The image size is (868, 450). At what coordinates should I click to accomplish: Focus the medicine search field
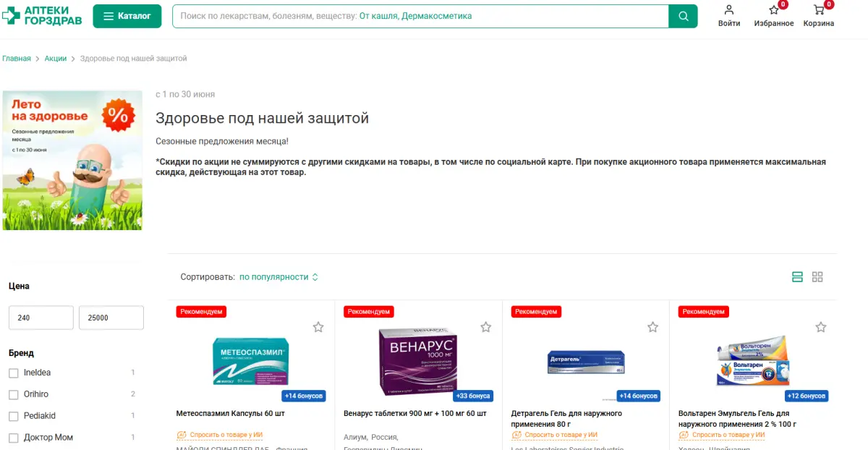click(x=420, y=16)
